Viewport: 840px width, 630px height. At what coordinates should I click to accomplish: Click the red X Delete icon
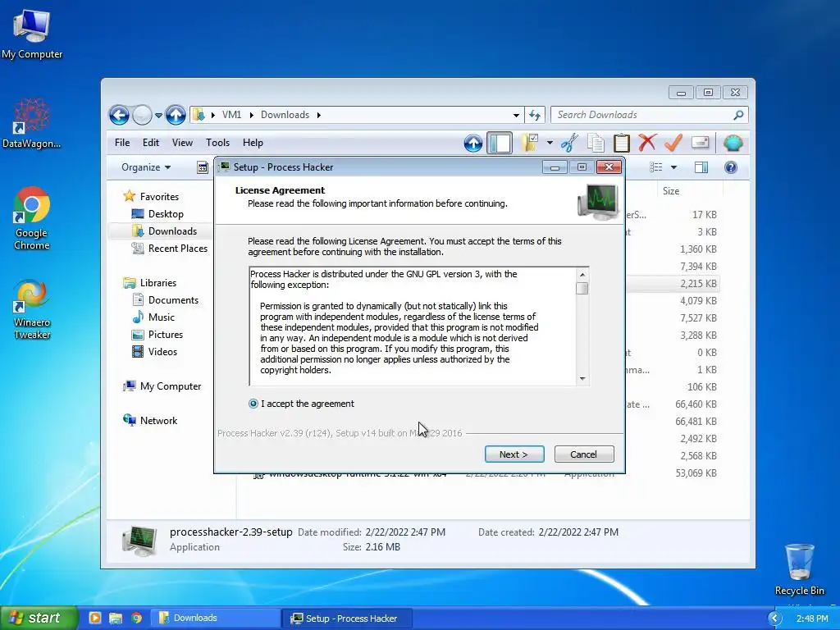tap(647, 143)
